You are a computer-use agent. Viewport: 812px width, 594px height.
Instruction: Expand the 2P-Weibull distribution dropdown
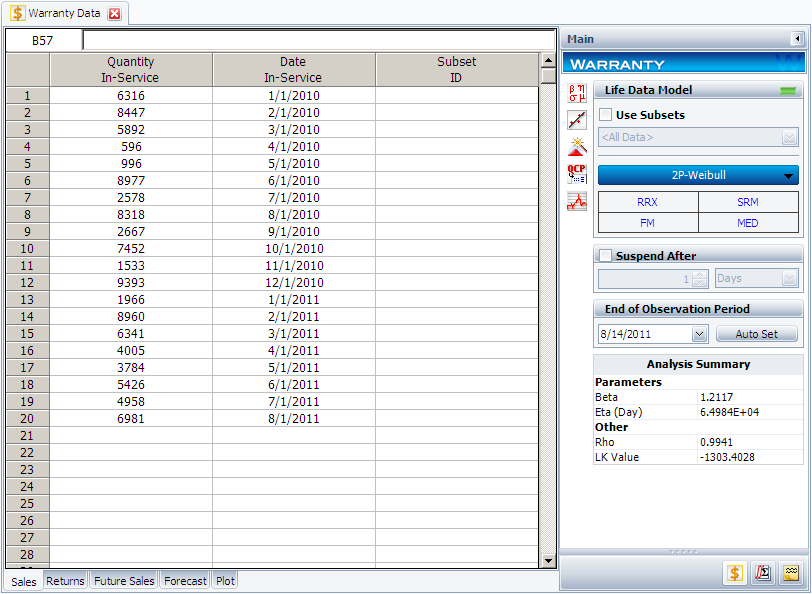[790, 176]
